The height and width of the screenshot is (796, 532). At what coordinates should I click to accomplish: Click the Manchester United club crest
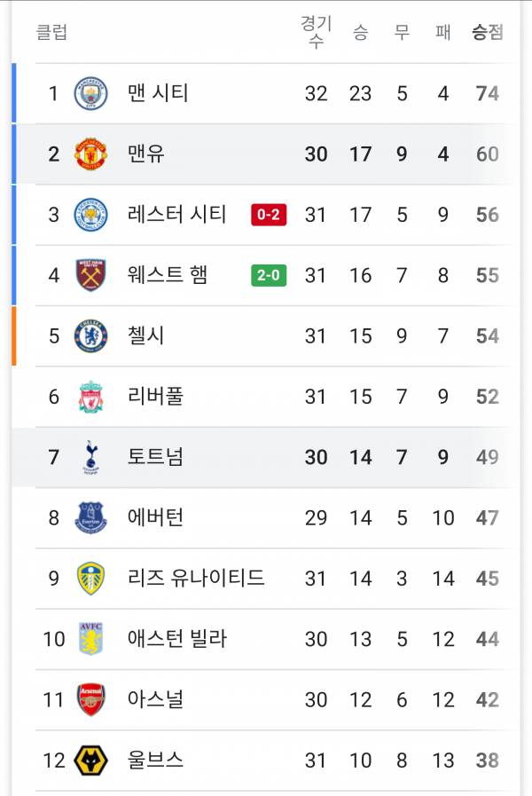click(x=90, y=154)
